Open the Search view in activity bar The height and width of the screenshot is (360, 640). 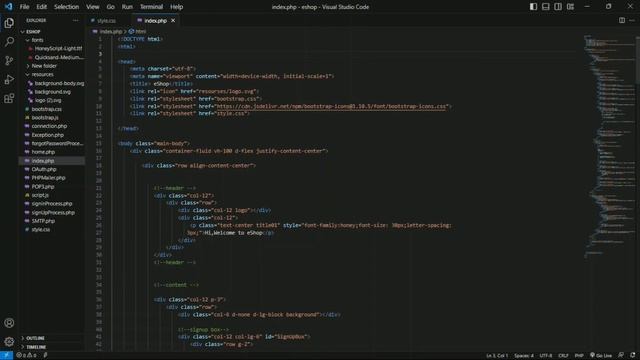coord(9,42)
